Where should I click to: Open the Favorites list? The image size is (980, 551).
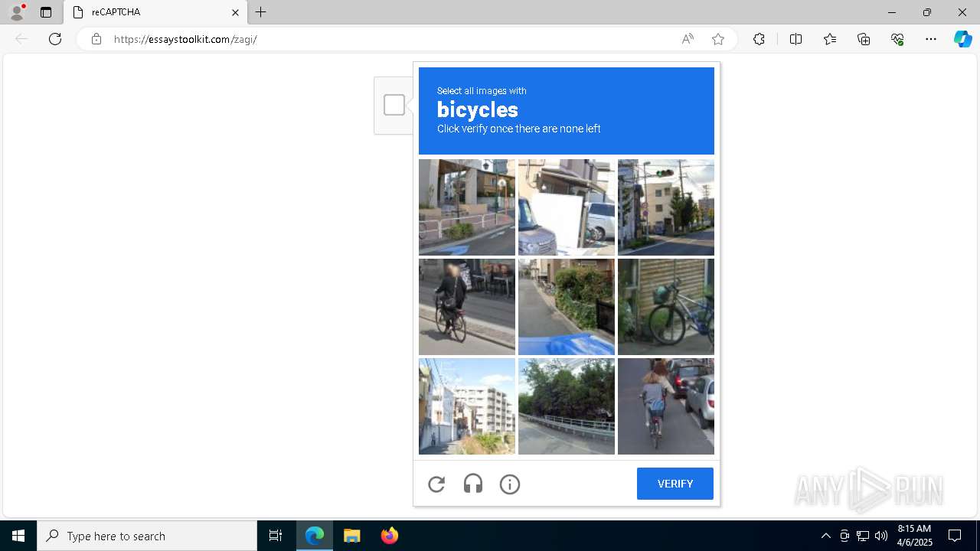[830, 39]
